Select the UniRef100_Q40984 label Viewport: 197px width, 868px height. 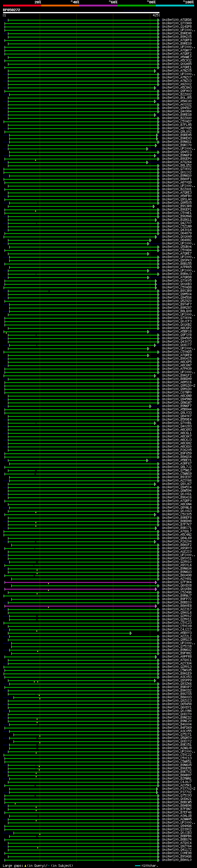click(177, 111)
